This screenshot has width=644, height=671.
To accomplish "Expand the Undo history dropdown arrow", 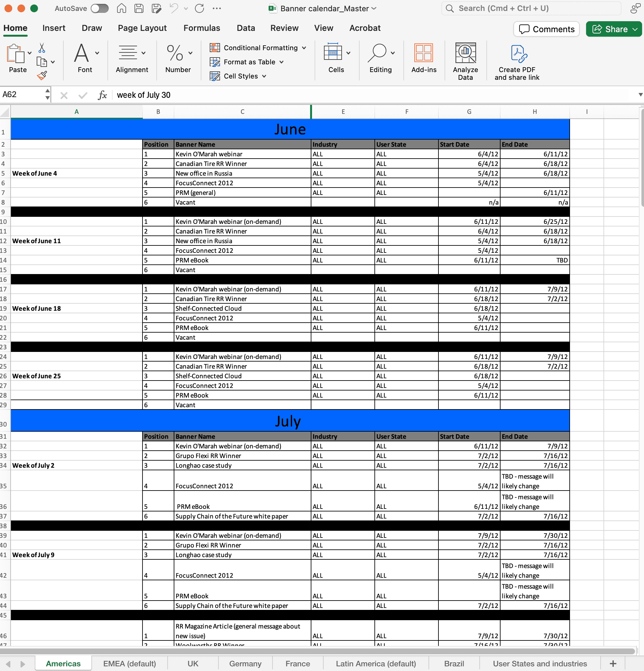I will click(186, 9).
